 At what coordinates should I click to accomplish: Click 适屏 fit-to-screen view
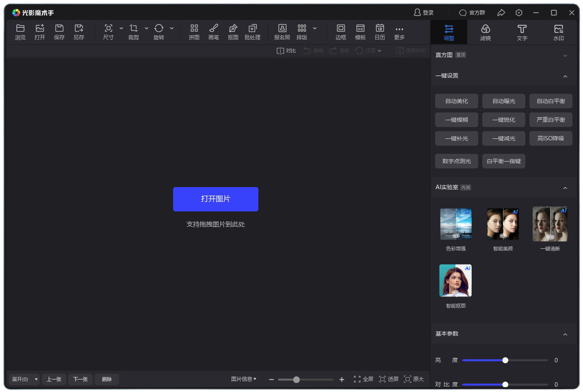(389, 379)
